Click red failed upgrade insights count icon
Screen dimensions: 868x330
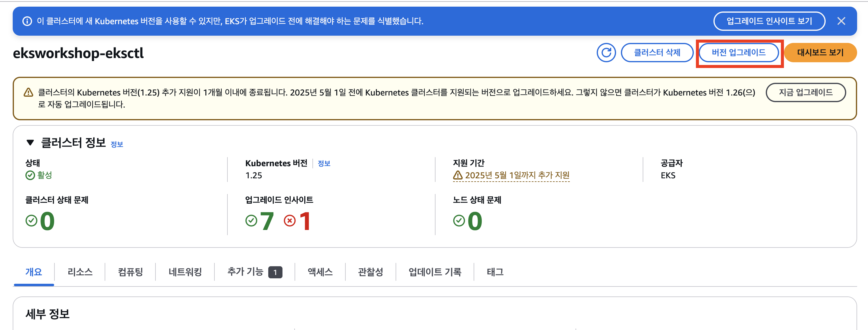point(289,221)
